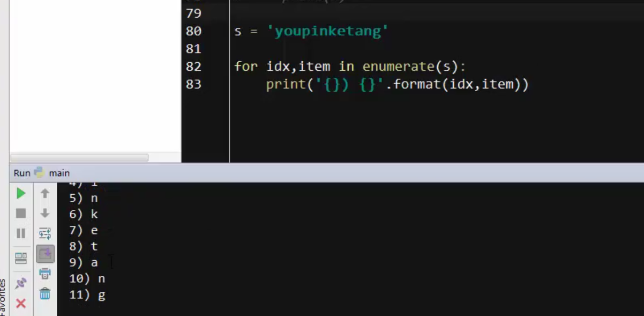Click line number 83 in the gutter
Screen dimensions: 644x316
(193, 84)
